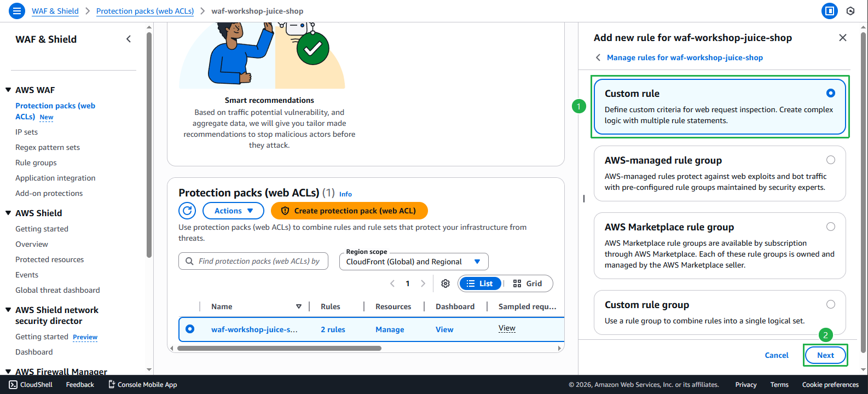Open the hexagon settings icon in header
Screen dimensions: 868x394
[x=850, y=11]
